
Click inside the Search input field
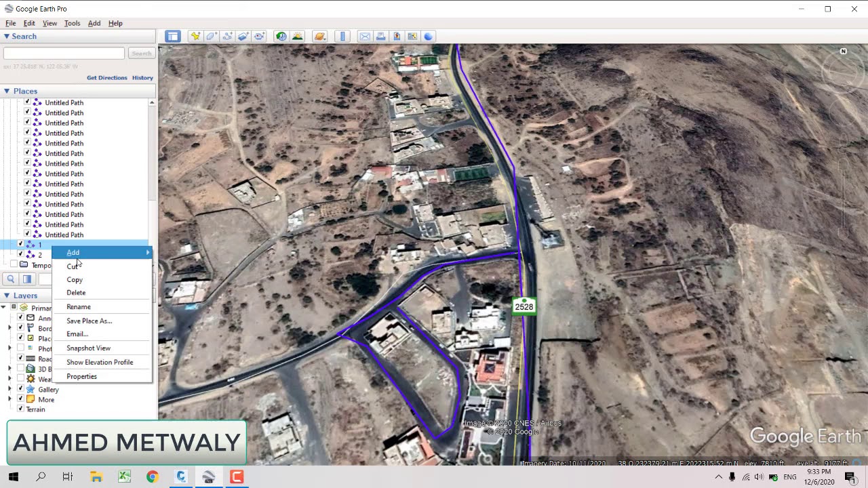click(64, 54)
